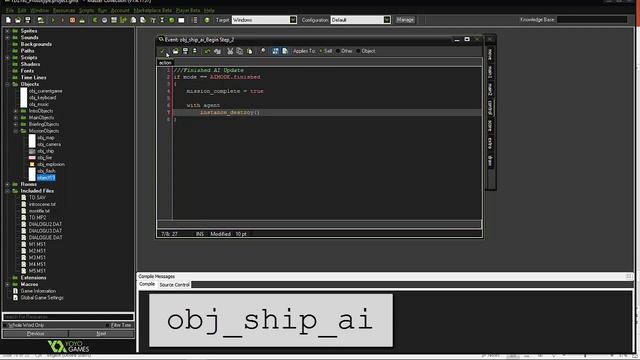The height and width of the screenshot is (360, 640).
Task: Select the Compile tab in messages panel
Action: tap(147, 284)
